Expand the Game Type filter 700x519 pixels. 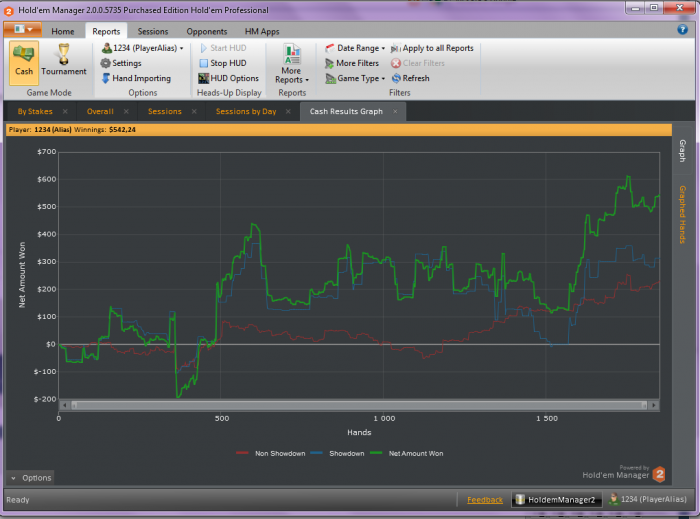pyautogui.click(x=355, y=79)
